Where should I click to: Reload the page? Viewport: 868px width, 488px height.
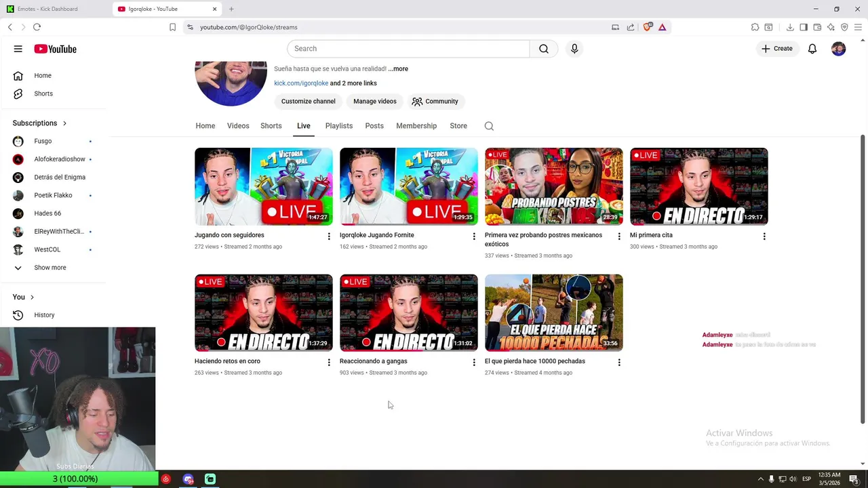37,27
